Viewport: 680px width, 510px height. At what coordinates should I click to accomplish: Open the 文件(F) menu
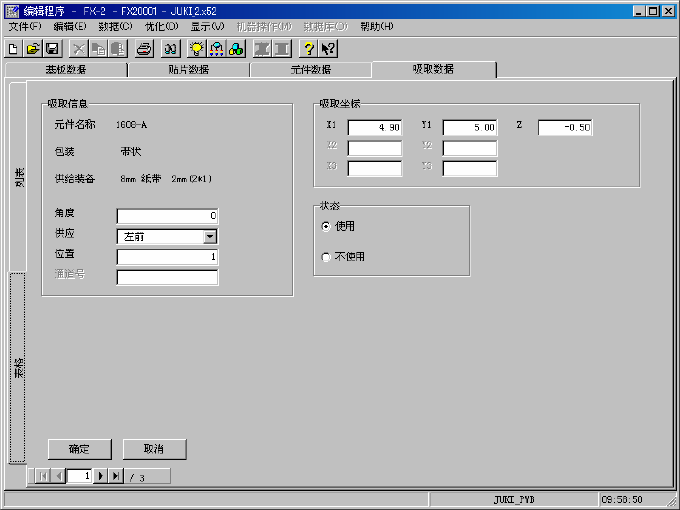pyautogui.click(x=25, y=26)
